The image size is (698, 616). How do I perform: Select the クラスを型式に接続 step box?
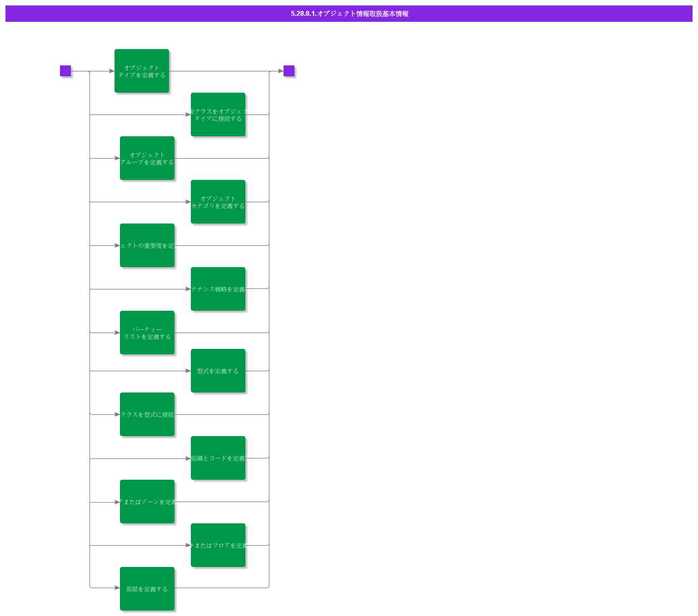coord(147,414)
